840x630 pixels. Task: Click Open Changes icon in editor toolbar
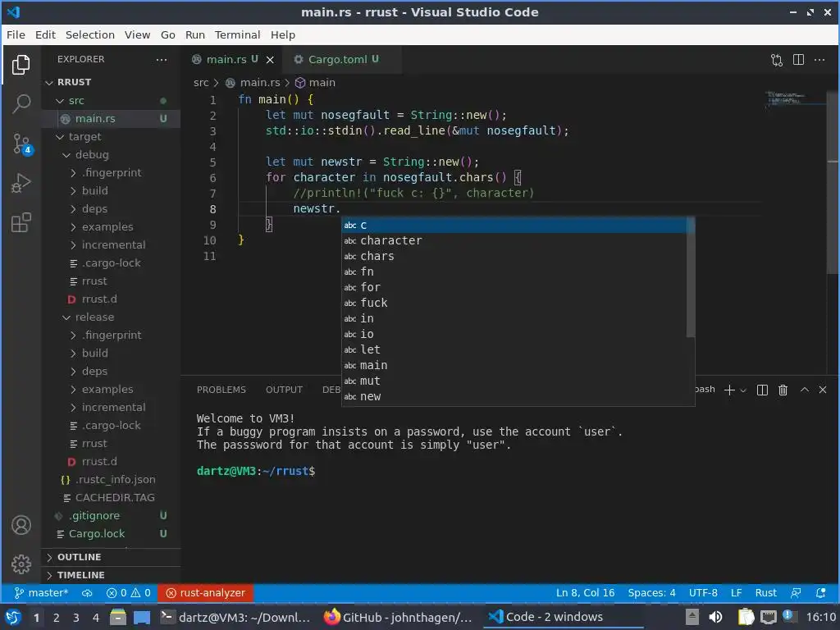pyautogui.click(x=777, y=59)
